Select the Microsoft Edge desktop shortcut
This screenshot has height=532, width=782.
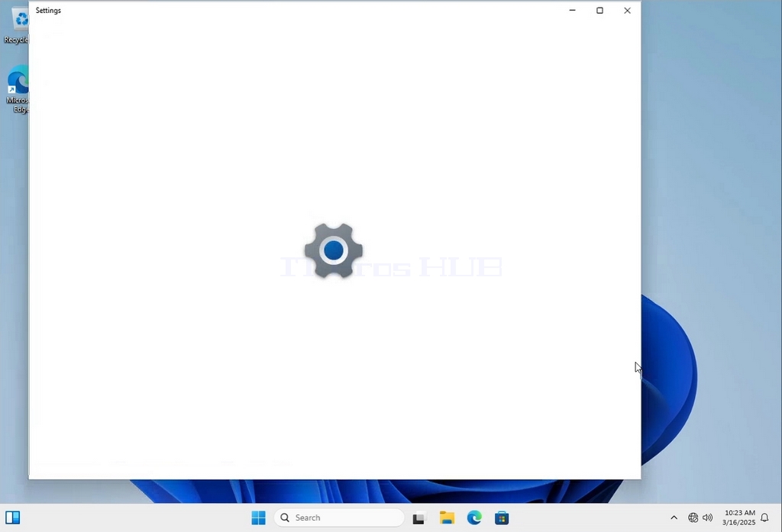(x=18, y=89)
